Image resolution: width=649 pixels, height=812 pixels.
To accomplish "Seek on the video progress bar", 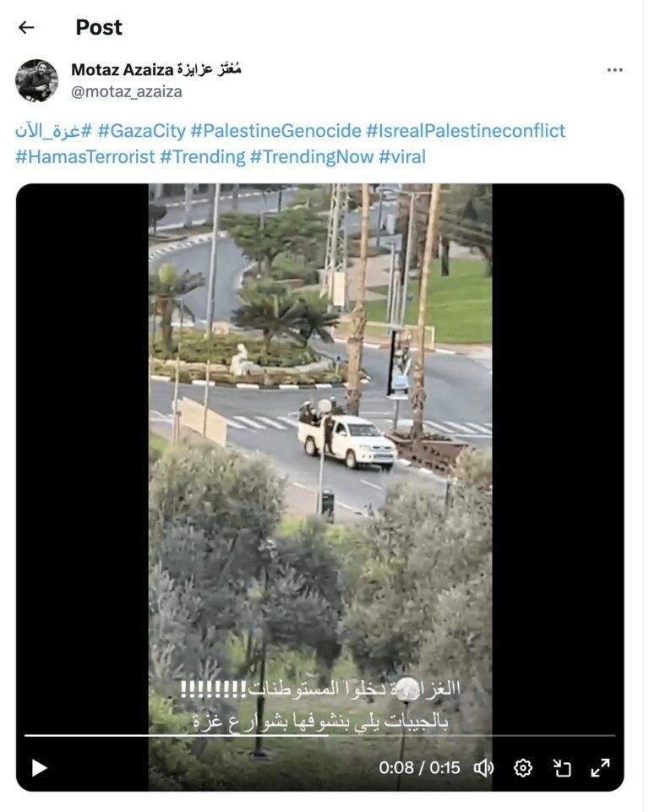I will pos(319,735).
